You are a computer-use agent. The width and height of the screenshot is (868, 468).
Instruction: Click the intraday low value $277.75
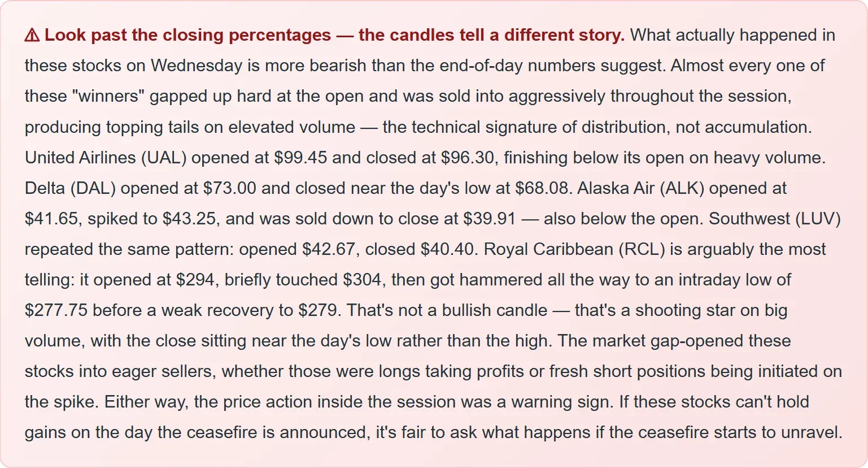(x=56, y=310)
